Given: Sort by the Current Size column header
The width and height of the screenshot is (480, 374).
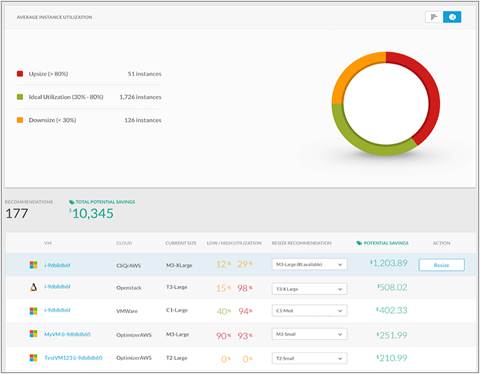Looking at the screenshot, I should click(181, 243).
